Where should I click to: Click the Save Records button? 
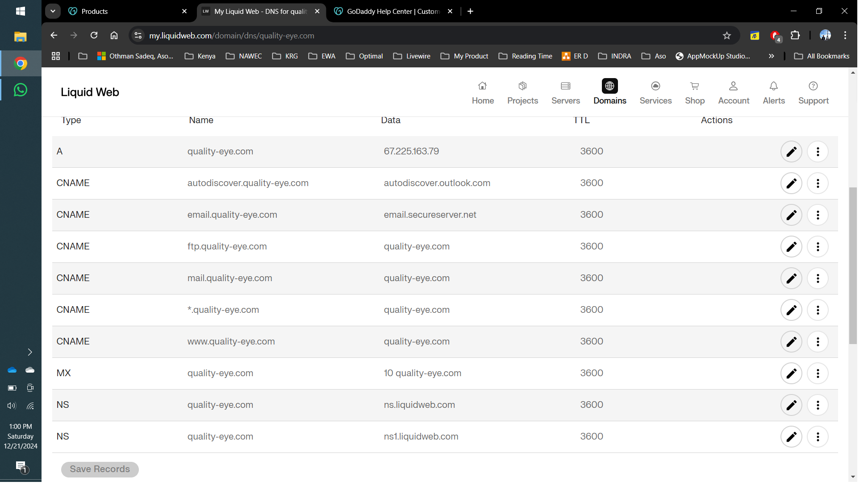[100, 469]
